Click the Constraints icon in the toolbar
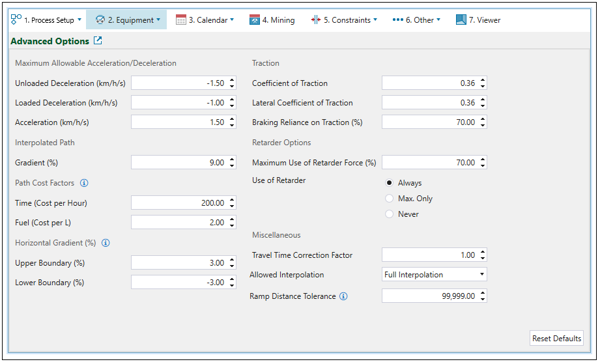Screen dimensions: 600x364 point(316,20)
